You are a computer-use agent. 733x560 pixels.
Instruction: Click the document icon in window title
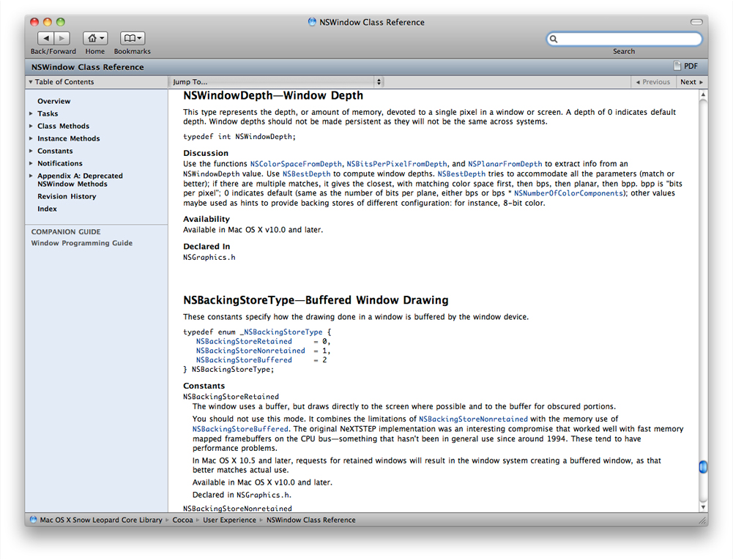(312, 22)
